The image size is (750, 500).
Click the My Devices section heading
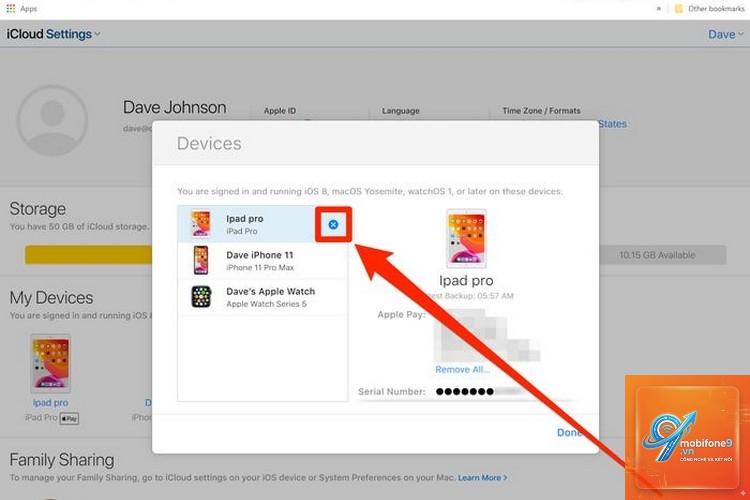click(x=52, y=298)
